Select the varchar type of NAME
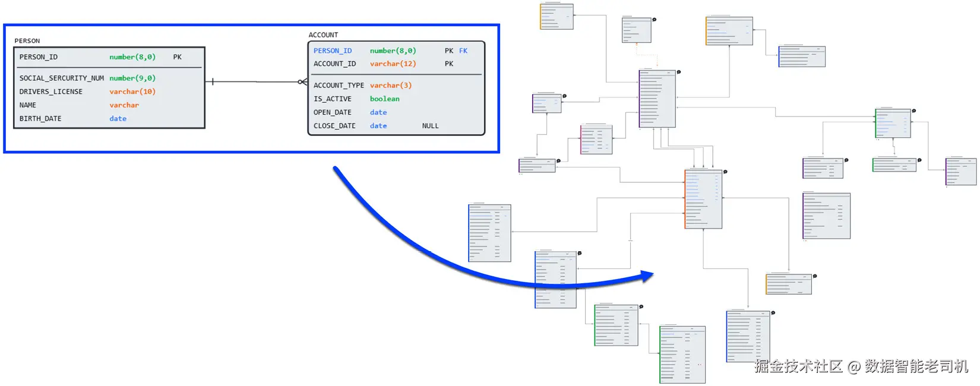Viewport: 980px width, 386px height. pyautogui.click(x=124, y=105)
